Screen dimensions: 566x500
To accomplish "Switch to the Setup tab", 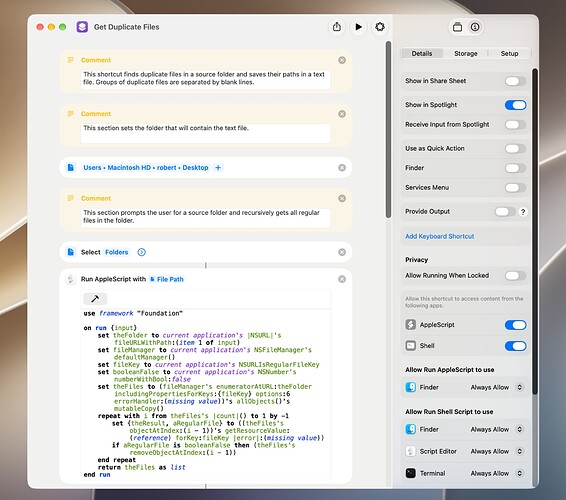I will pyautogui.click(x=509, y=53).
